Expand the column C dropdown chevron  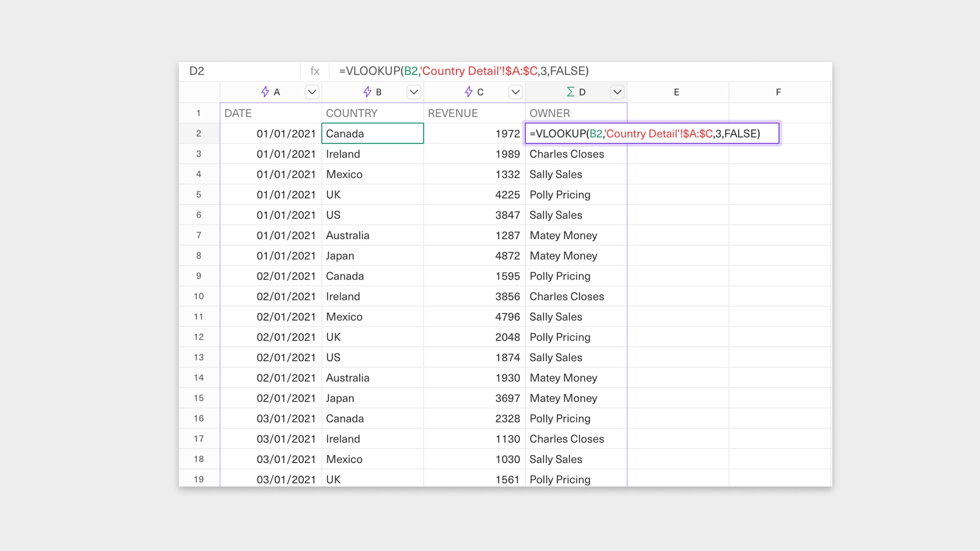515,92
